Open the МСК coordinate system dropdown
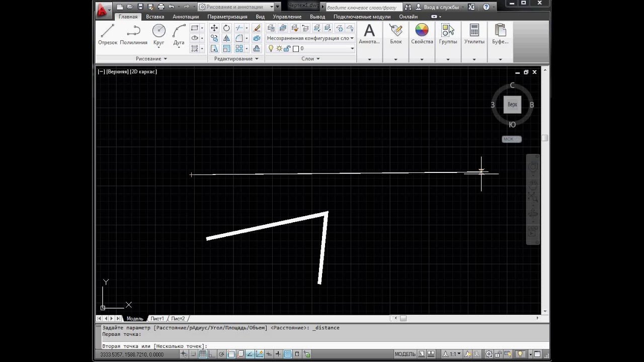This screenshot has height=362, width=644. click(x=512, y=139)
